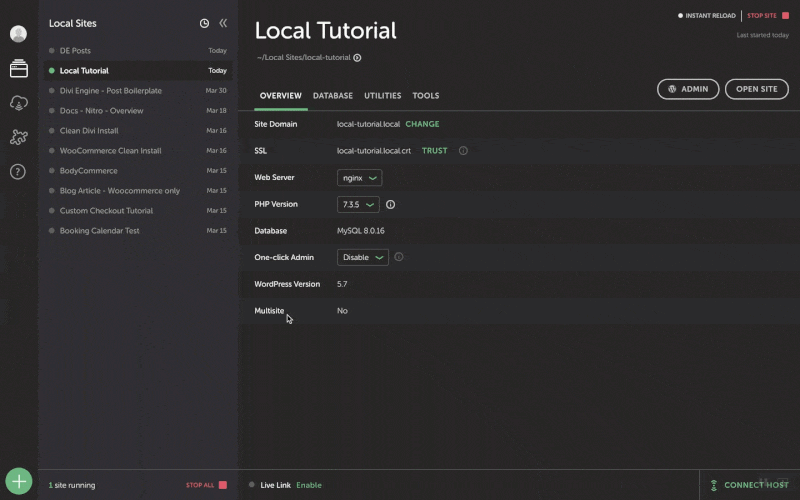800x500 pixels.
Task: Click the Live Link status dot
Action: [252, 485]
